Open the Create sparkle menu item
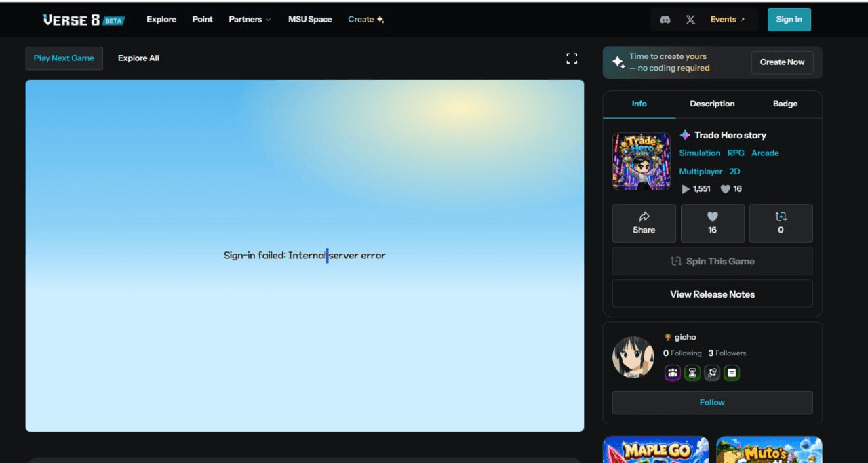This screenshot has height=463, width=868. click(366, 19)
